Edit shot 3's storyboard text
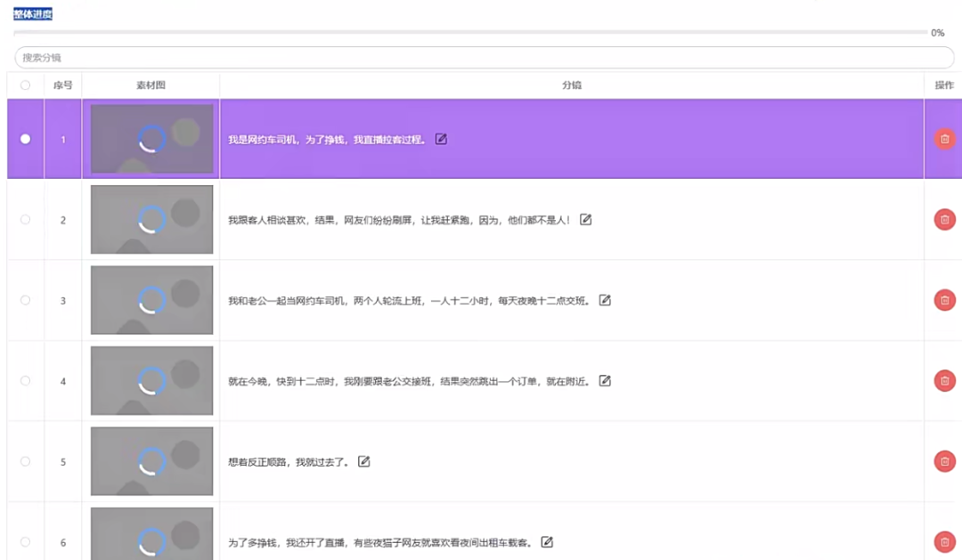Image resolution: width=962 pixels, height=560 pixels. coord(604,300)
